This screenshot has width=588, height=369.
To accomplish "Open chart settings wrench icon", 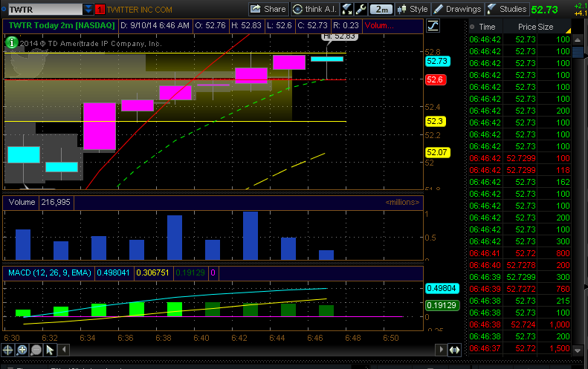I will point(361,9).
